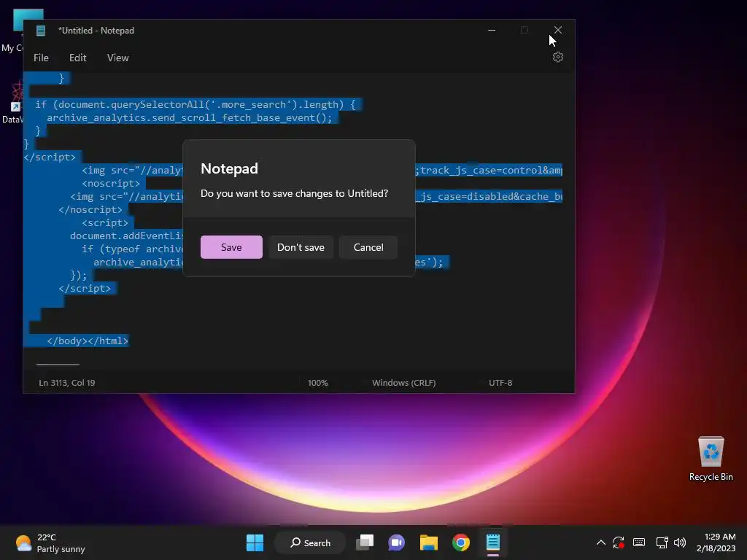747x560 pixels.
Task: Click the sync status tray icon
Action: click(619, 542)
